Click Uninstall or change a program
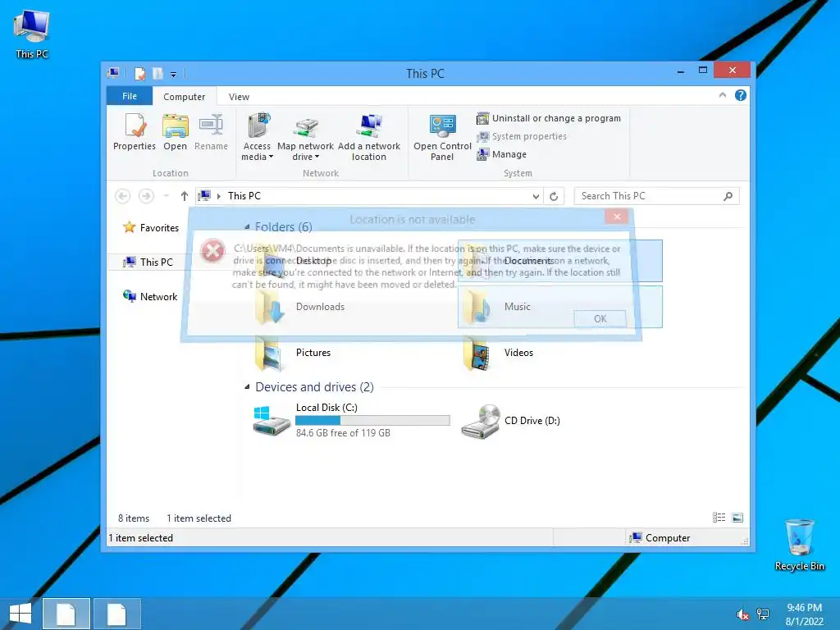 pyautogui.click(x=549, y=118)
